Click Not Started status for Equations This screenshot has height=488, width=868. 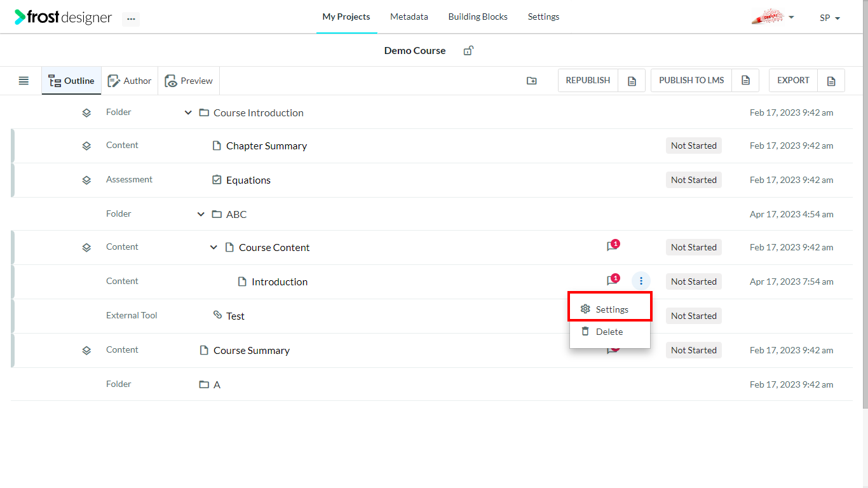click(694, 180)
